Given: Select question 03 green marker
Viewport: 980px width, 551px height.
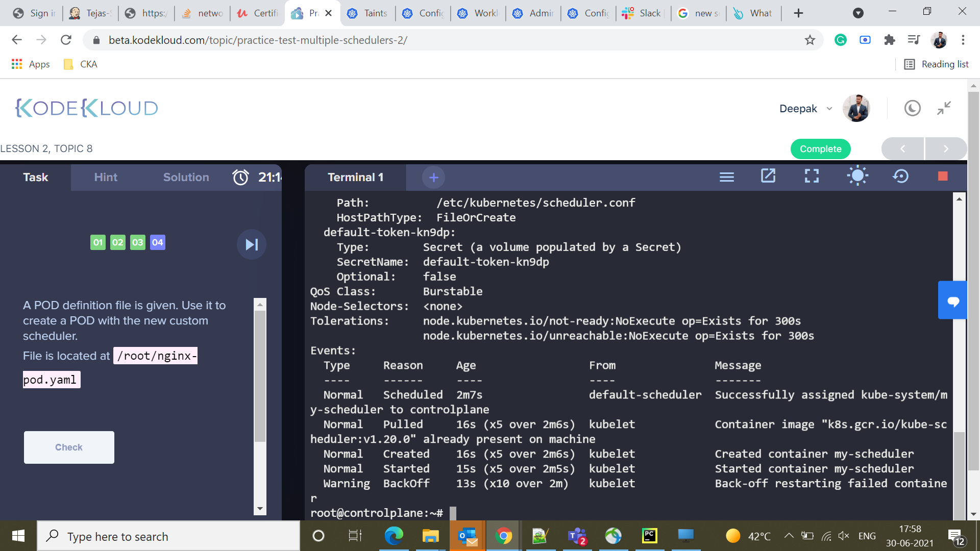Looking at the screenshot, I should tap(137, 242).
